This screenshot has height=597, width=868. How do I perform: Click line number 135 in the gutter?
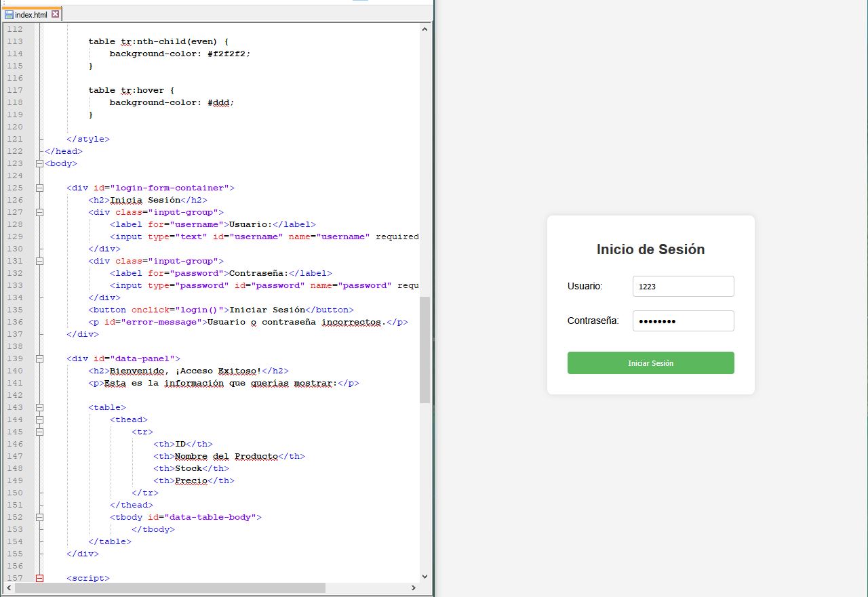[x=15, y=310]
